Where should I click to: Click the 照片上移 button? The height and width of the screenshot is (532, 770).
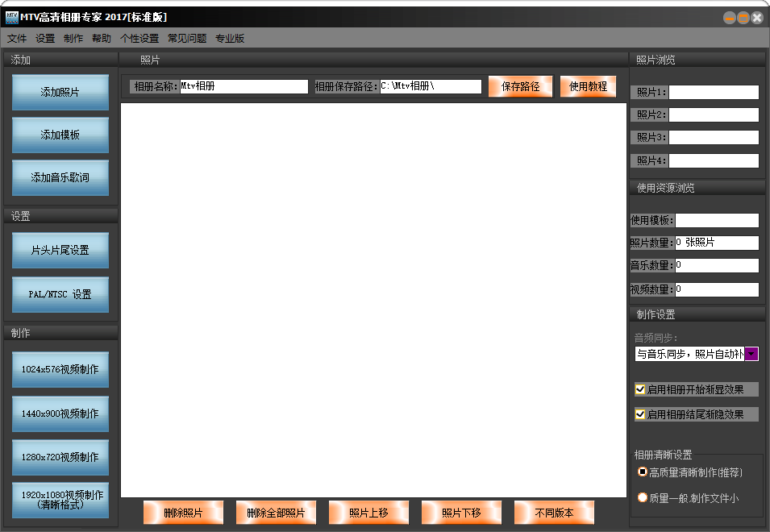click(368, 513)
